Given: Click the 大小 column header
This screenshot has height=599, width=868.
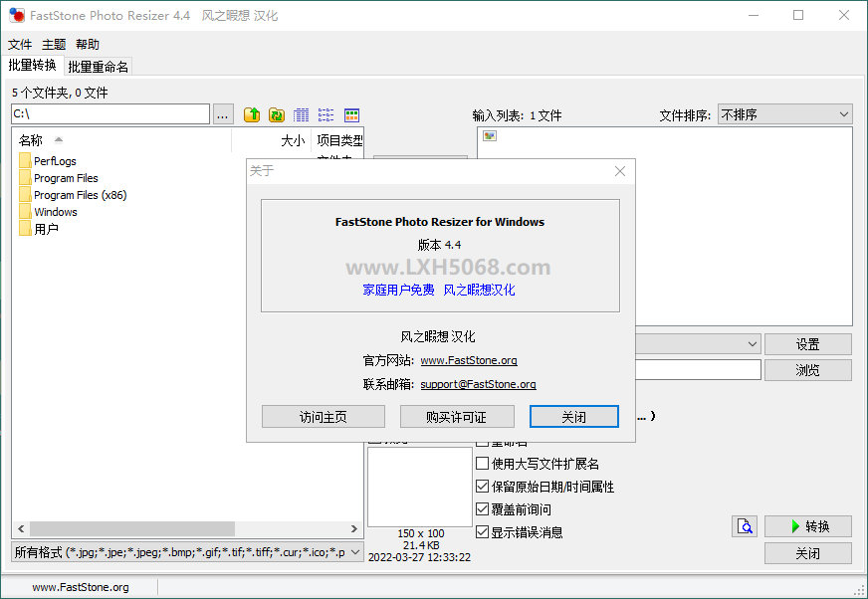Looking at the screenshot, I should (x=293, y=140).
